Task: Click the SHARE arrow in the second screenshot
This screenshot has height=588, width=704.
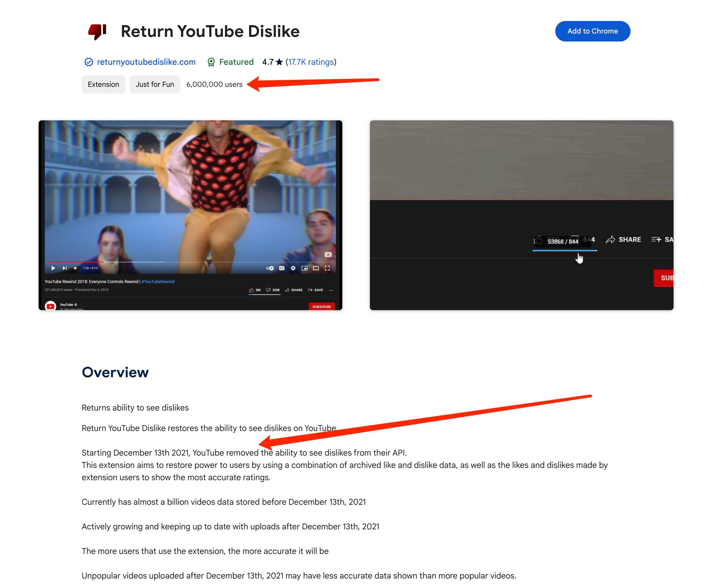Action: (610, 239)
